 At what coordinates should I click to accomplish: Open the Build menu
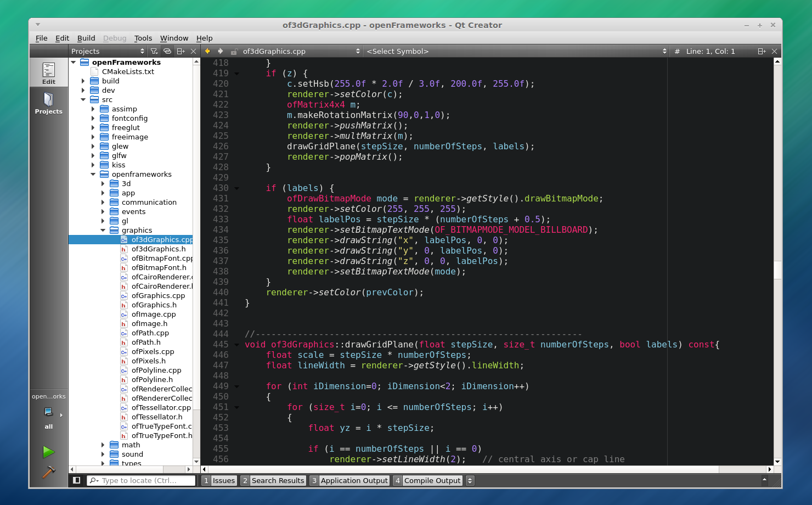point(86,38)
